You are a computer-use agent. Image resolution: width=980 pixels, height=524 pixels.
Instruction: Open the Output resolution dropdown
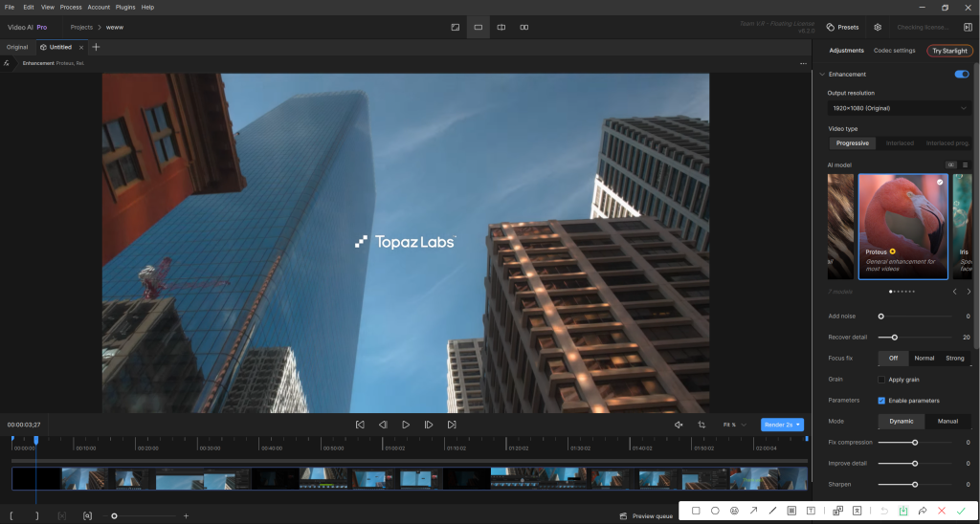pos(900,108)
